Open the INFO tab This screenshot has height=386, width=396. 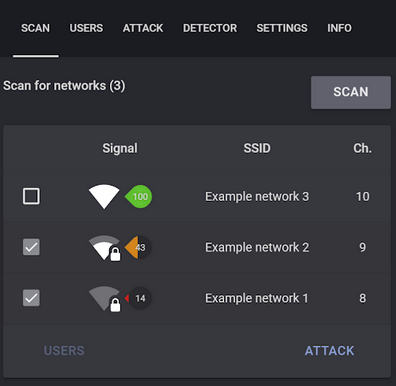[339, 28]
